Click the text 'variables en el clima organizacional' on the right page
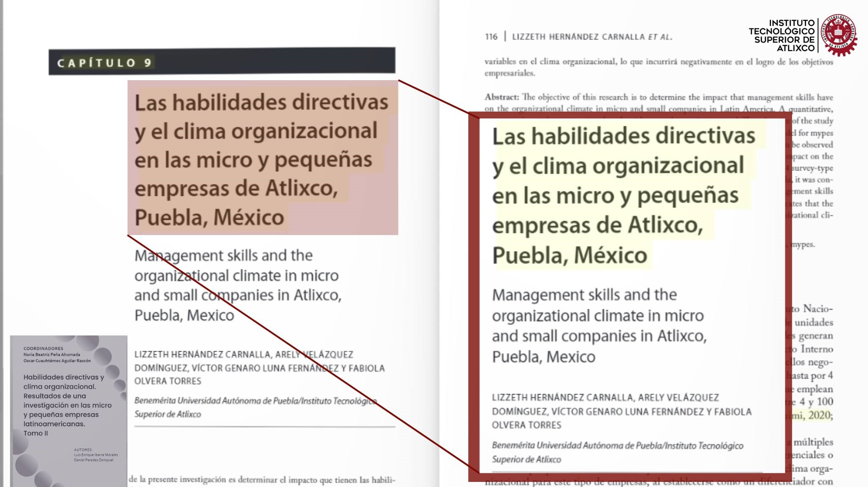The width and height of the screenshot is (868, 487). [x=550, y=62]
